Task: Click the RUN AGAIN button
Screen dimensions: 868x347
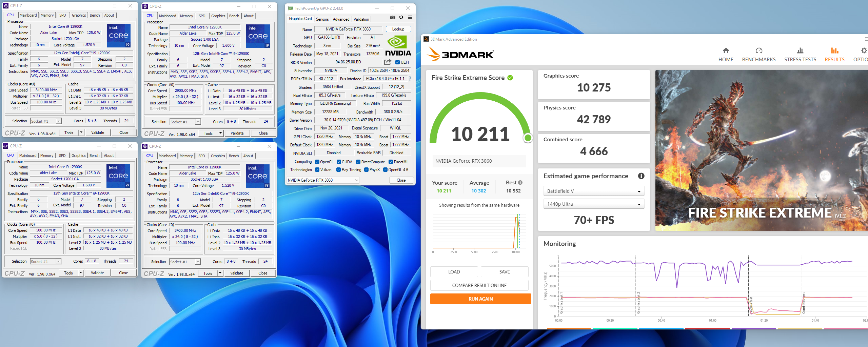Action: tap(480, 299)
